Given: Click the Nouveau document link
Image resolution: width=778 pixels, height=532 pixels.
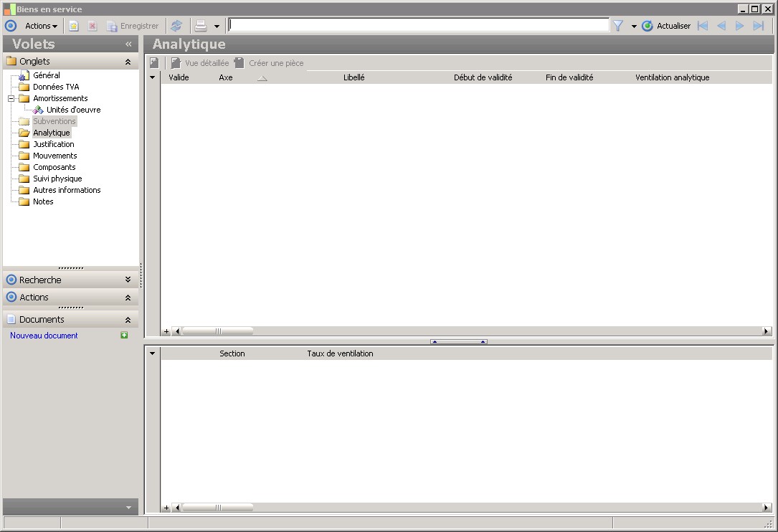Looking at the screenshot, I should (44, 336).
